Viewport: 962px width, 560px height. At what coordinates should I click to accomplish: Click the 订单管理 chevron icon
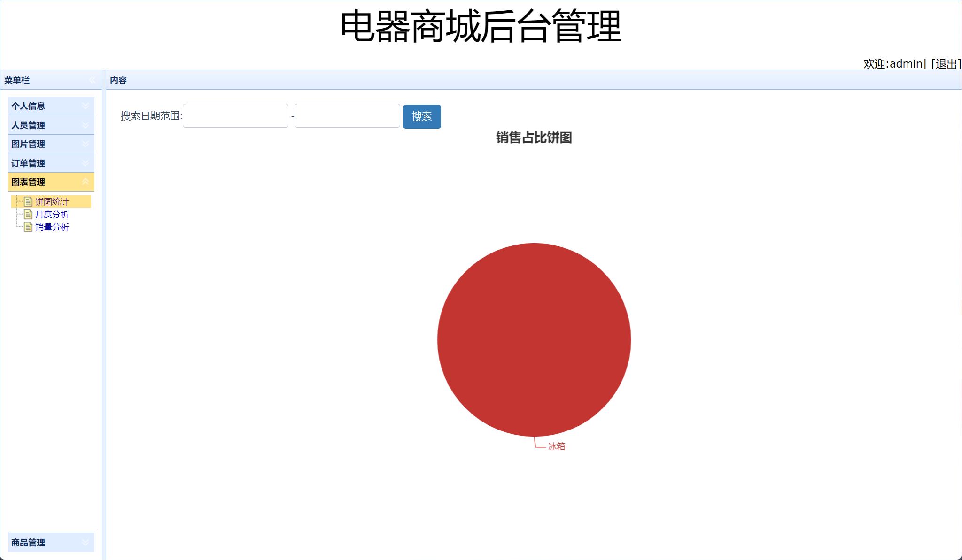pyautogui.click(x=85, y=163)
